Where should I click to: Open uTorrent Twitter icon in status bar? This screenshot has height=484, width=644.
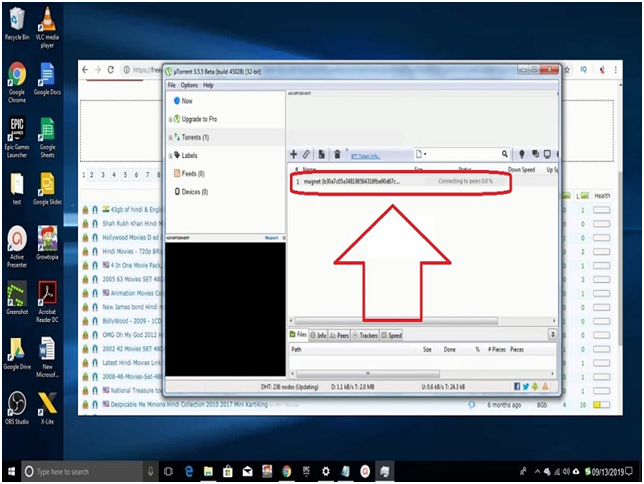click(526, 386)
